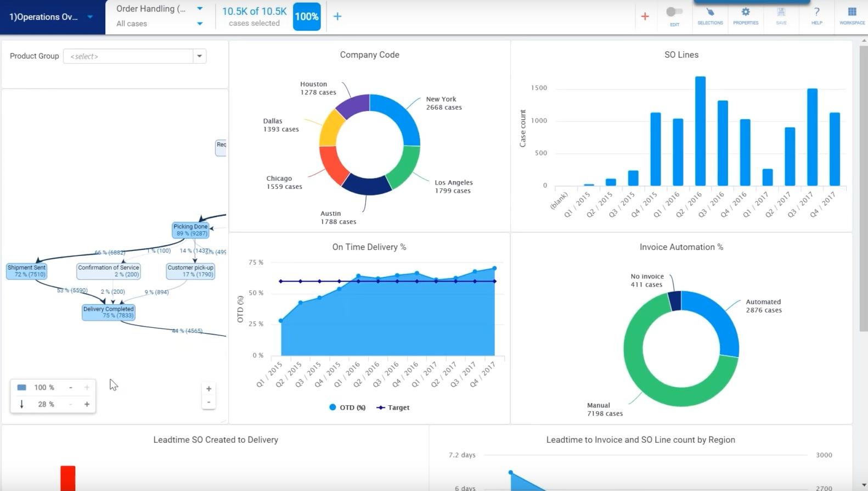Open the Selections panel

pyautogui.click(x=710, y=15)
